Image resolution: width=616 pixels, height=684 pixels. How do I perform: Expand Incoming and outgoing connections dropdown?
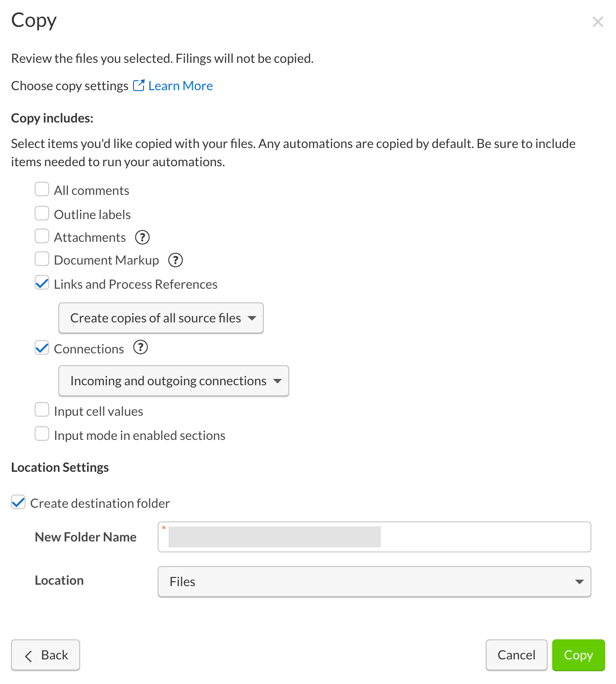174,381
